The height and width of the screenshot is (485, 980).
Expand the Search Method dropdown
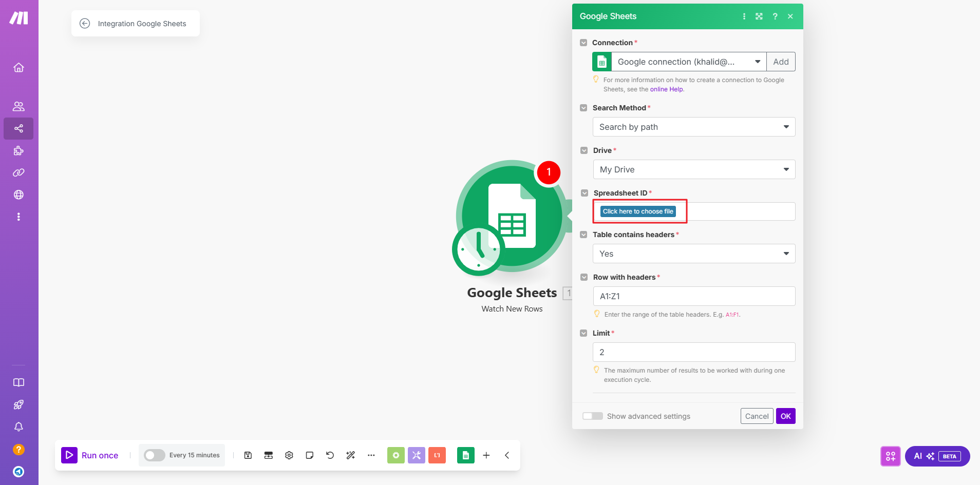(x=693, y=127)
